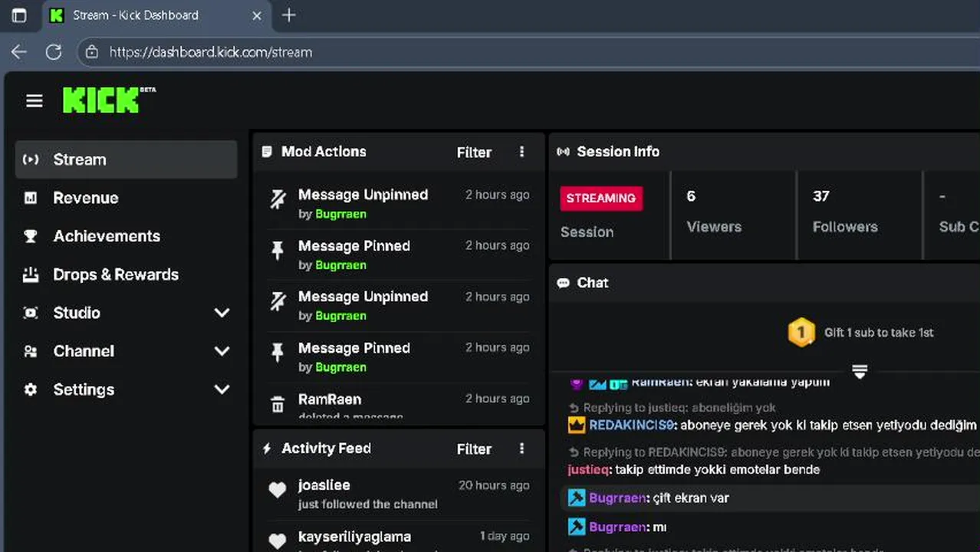Screen dimensions: 980x552
Task: Expand the Channel section chevron
Action: 222,351
